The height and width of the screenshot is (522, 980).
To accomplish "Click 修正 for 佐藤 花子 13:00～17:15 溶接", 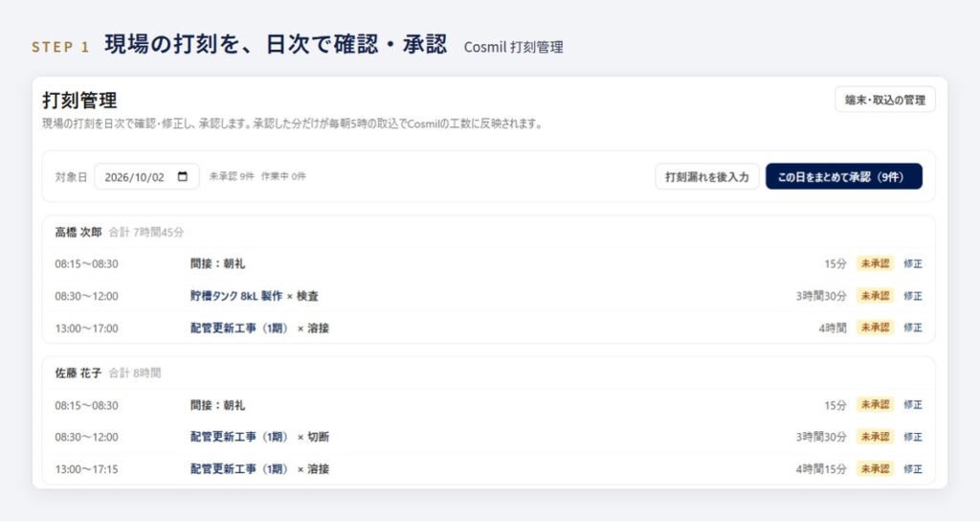I will click(913, 469).
